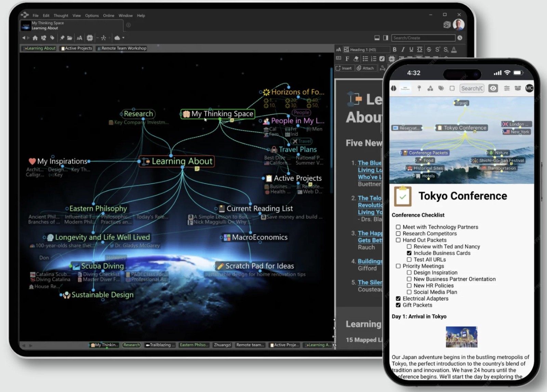Image resolution: width=547 pixels, height=392 pixels.
Task: Open the File menu
Action: pos(36,16)
